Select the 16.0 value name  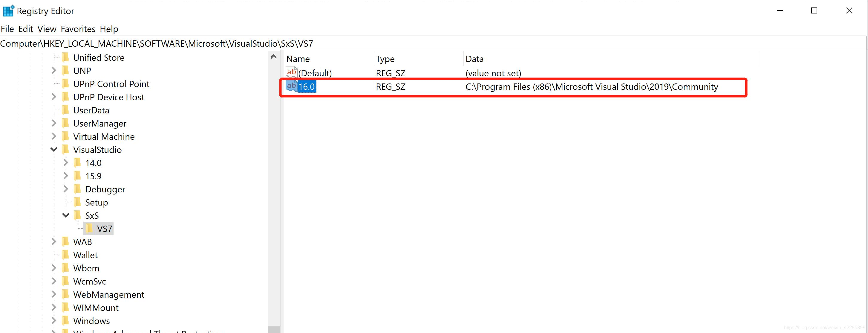coord(307,87)
